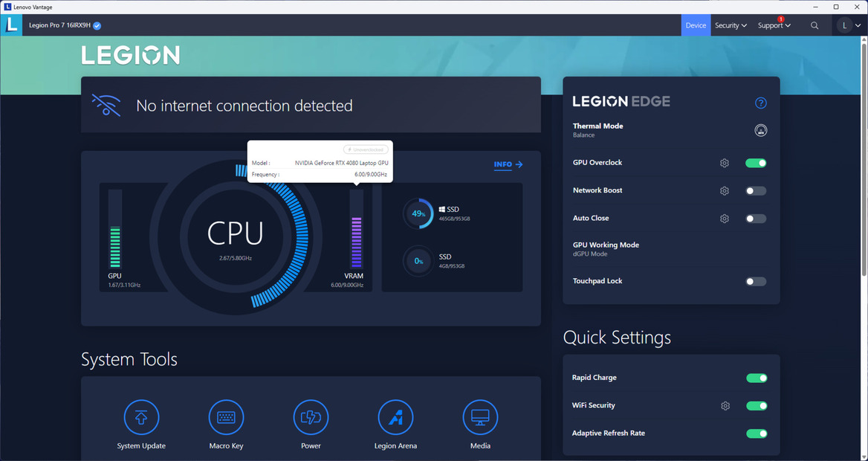
Task: Enable the Network Boost toggle
Action: coord(756,190)
